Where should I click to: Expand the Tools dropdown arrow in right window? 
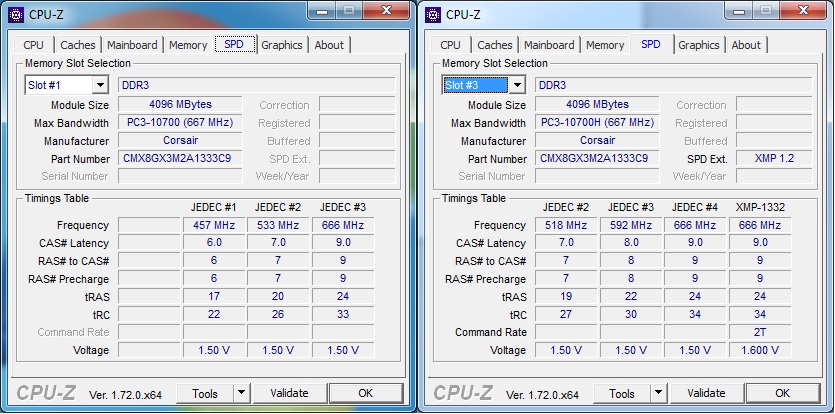click(658, 393)
